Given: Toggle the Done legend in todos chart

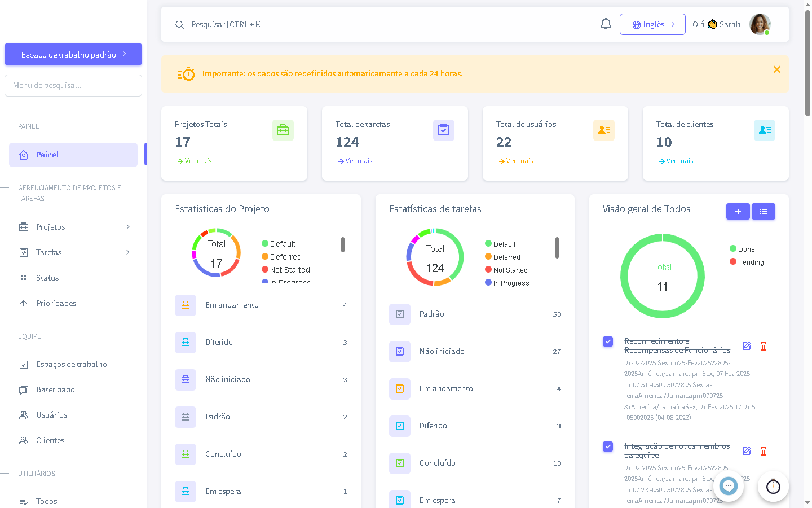Looking at the screenshot, I should pyautogui.click(x=742, y=249).
